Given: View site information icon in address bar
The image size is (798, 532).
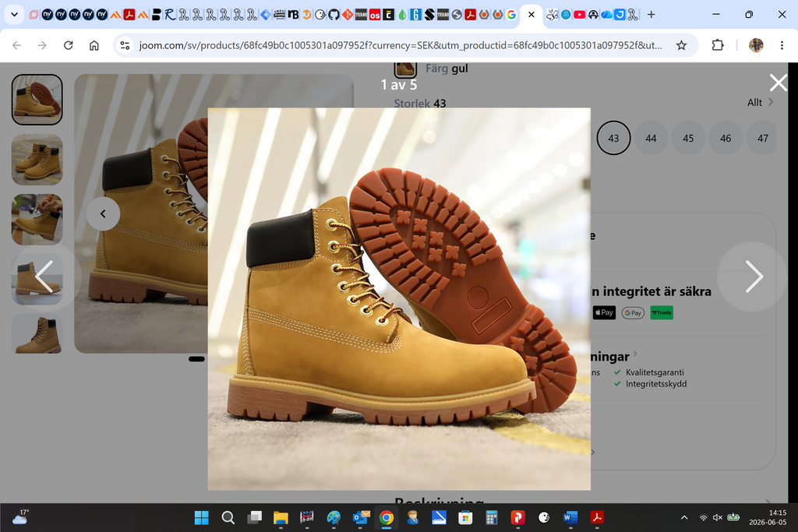Looking at the screenshot, I should point(125,45).
